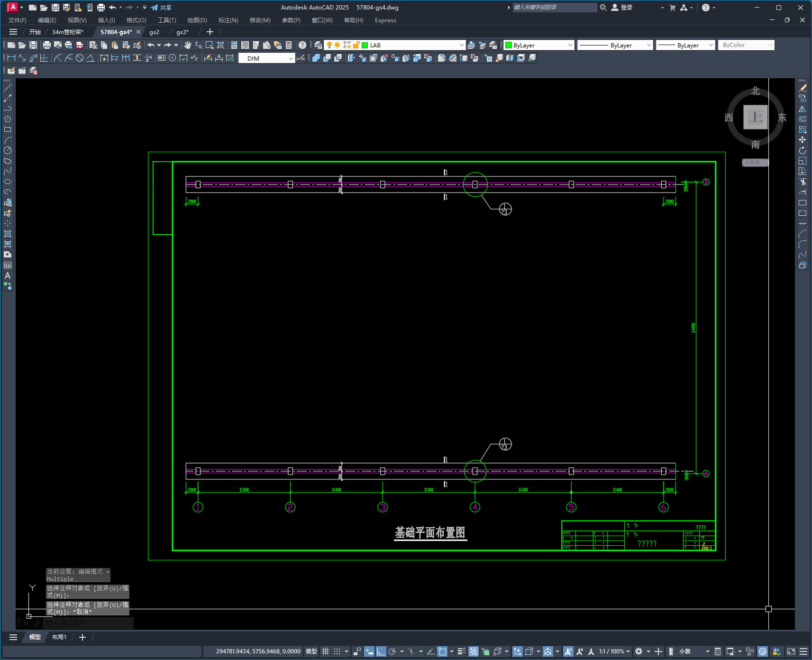Switch to the gs2 drawing tab
Image resolution: width=812 pixels, height=660 pixels.
tap(155, 32)
